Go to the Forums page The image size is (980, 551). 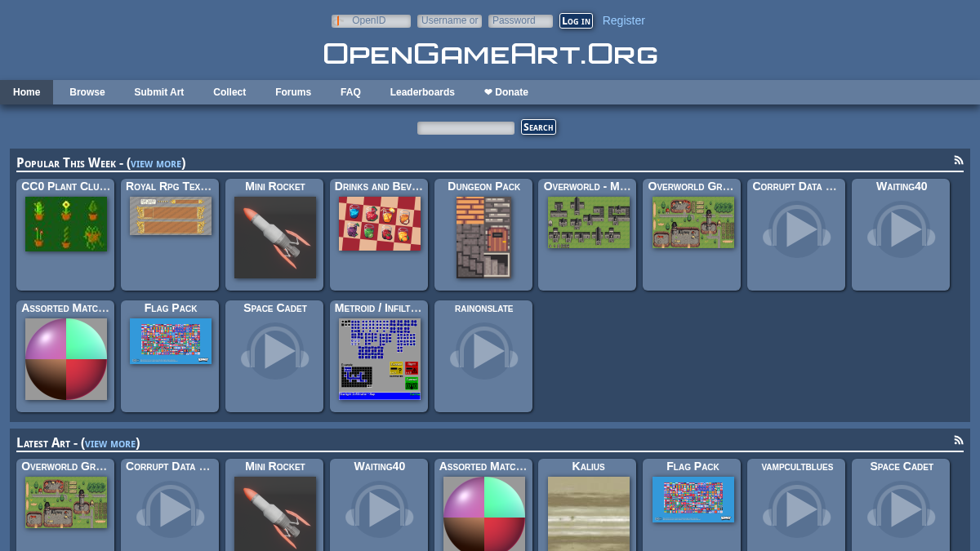tap(293, 92)
